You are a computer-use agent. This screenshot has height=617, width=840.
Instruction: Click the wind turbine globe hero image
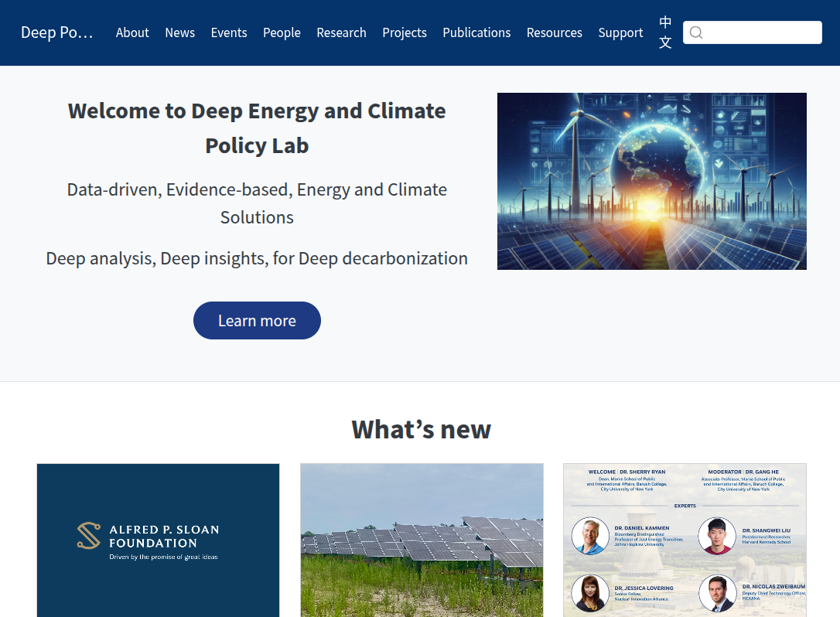pos(651,182)
